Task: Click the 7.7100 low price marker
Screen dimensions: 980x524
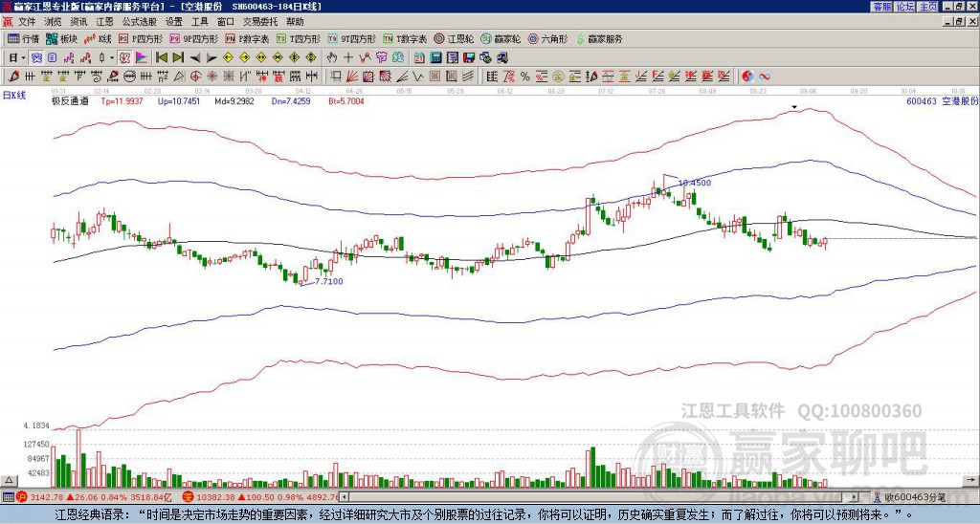Action: coord(329,282)
